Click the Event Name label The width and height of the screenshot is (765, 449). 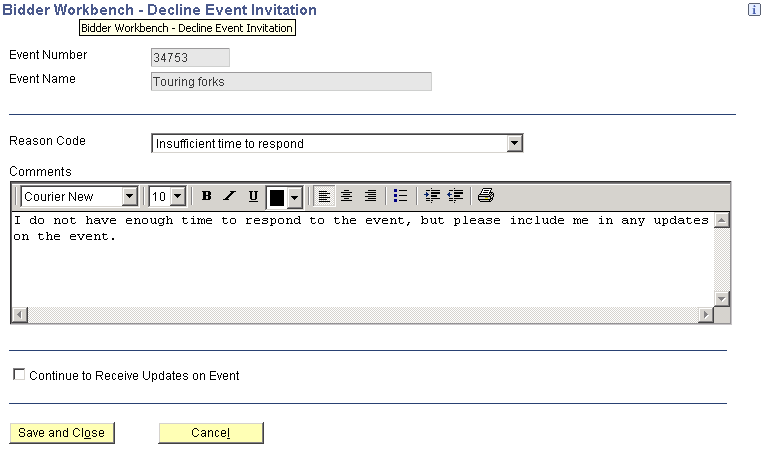tap(42, 79)
